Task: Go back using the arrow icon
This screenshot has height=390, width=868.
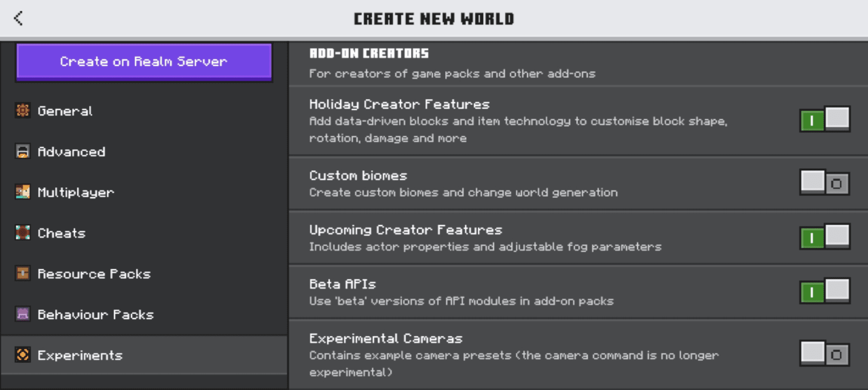Action: (x=18, y=18)
